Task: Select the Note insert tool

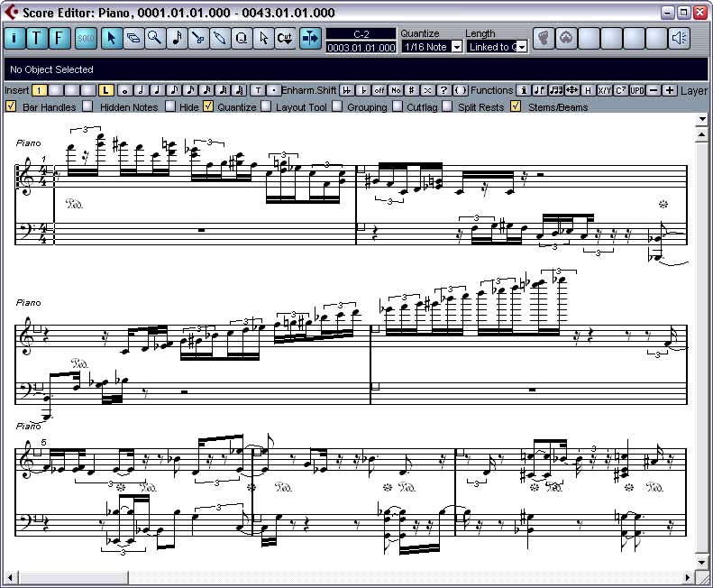Action: coord(177,38)
